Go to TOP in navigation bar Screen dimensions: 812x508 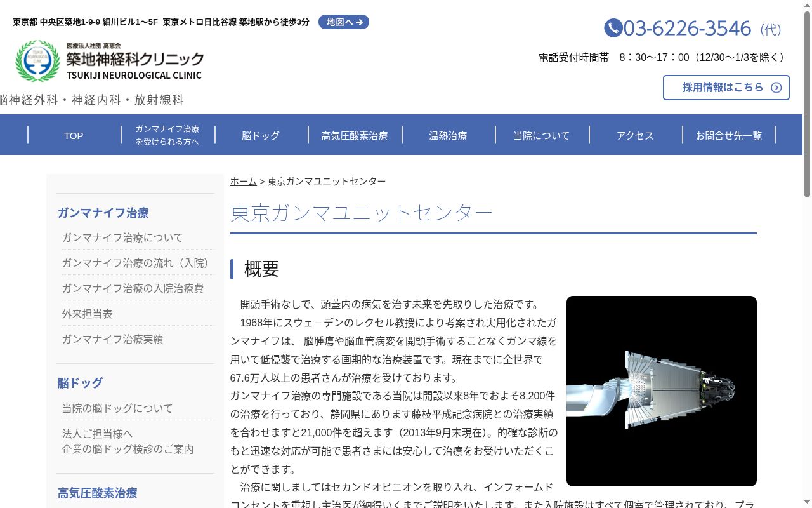coord(74,135)
